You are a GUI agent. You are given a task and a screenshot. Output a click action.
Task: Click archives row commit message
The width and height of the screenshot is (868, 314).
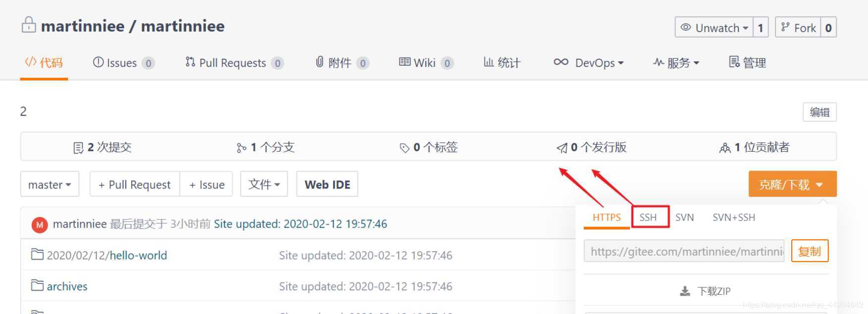click(x=365, y=286)
